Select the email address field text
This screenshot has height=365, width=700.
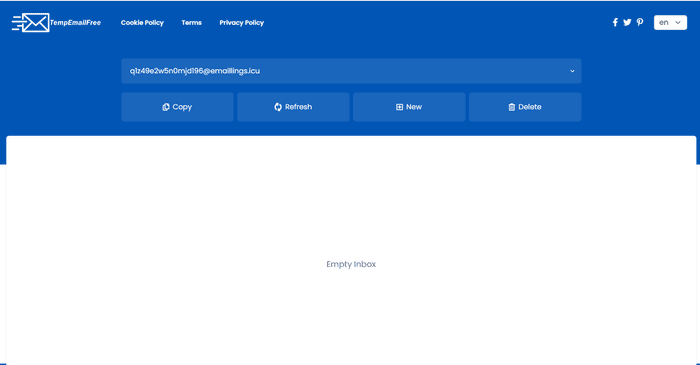[x=195, y=71]
